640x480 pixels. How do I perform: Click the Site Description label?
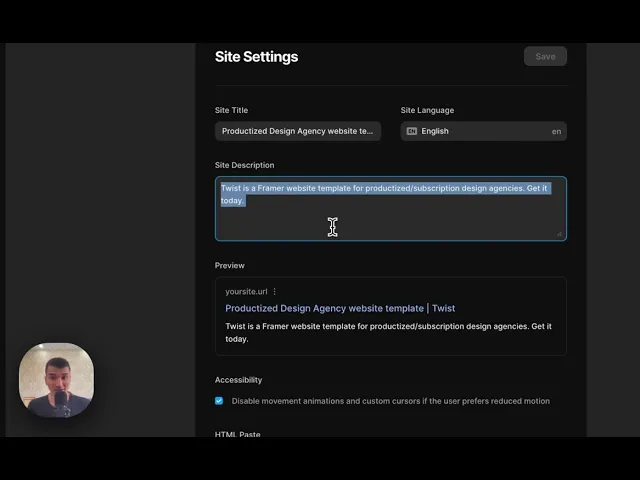(244, 165)
